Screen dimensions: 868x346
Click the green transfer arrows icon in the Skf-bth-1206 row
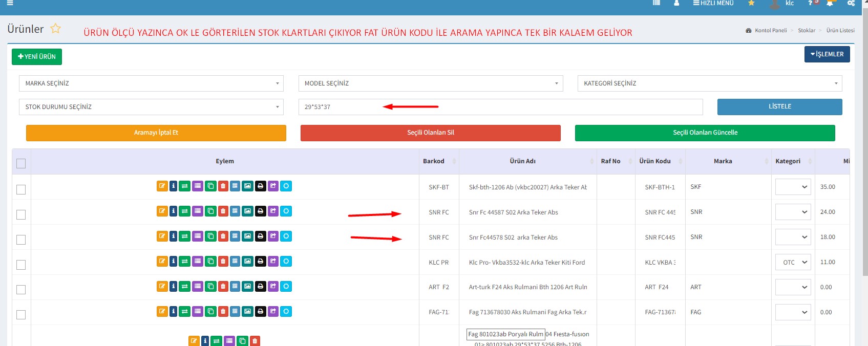click(x=185, y=186)
